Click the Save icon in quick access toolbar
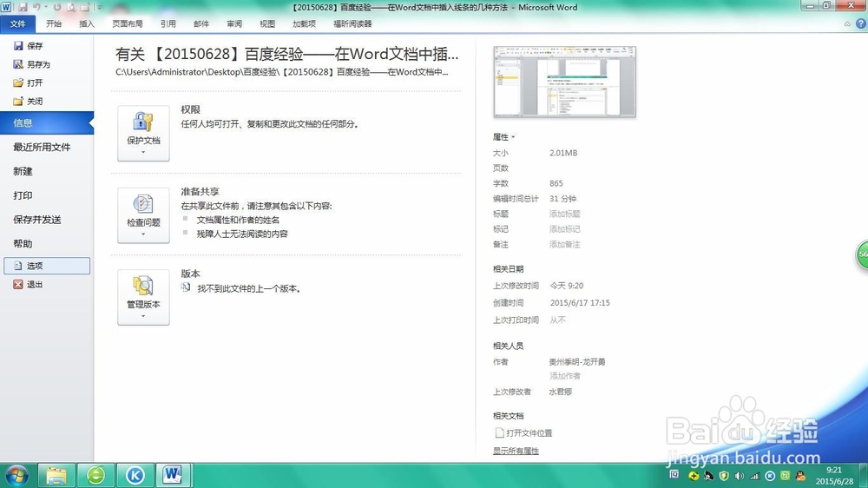Image resolution: width=868 pixels, height=488 pixels. point(23,7)
